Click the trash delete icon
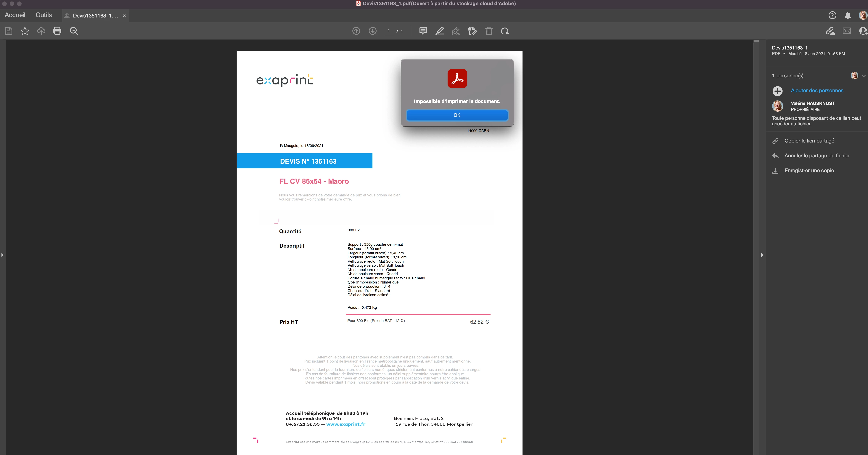The width and height of the screenshot is (868, 455). (489, 31)
